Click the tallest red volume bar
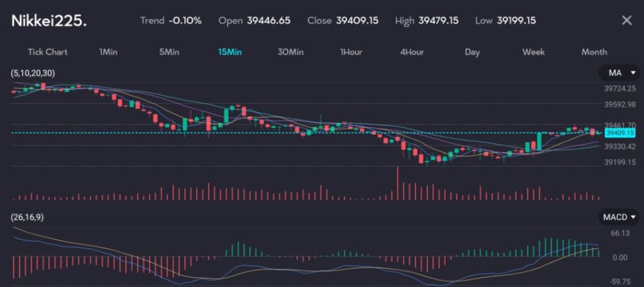The image size is (644, 287). 397,183
